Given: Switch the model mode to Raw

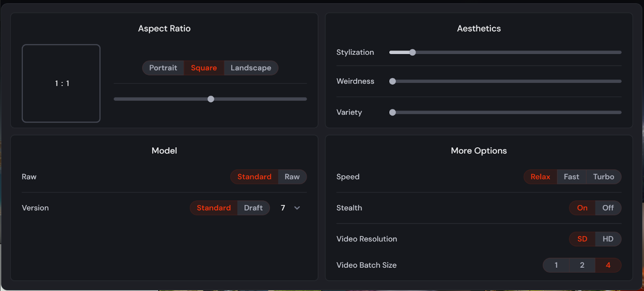Looking at the screenshot, I should (x=292, y=177).
